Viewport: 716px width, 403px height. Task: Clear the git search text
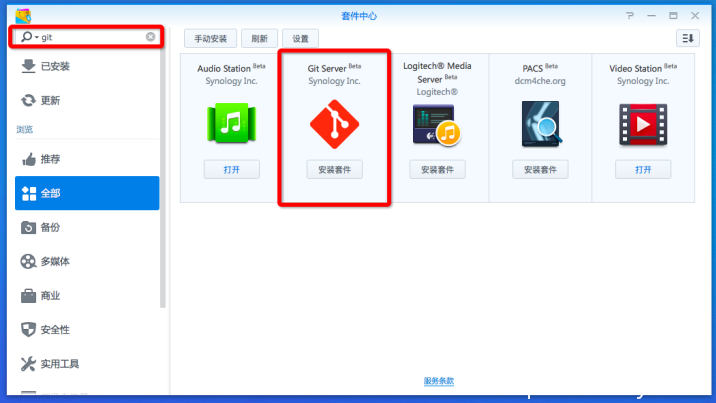[150, 37]
